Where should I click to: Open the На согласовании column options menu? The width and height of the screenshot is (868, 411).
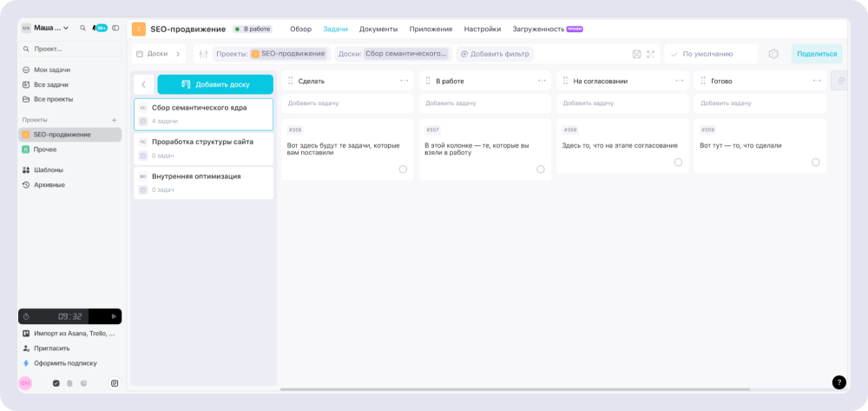680,81
